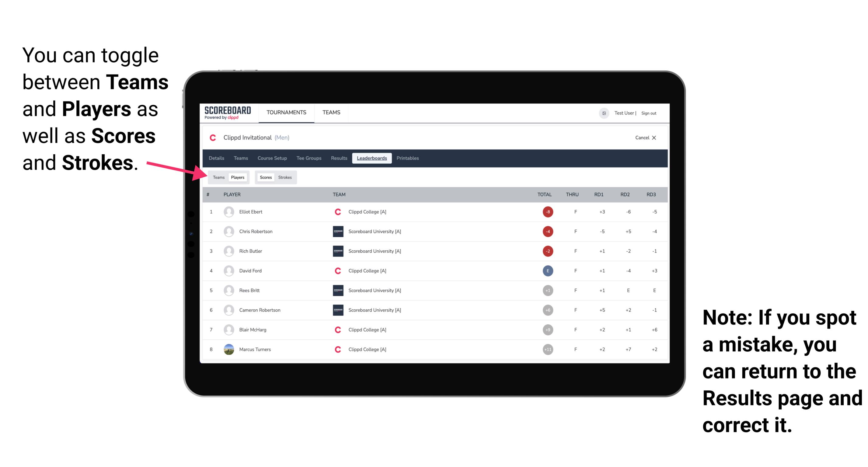Toggle to Strokes display mode

286,177
